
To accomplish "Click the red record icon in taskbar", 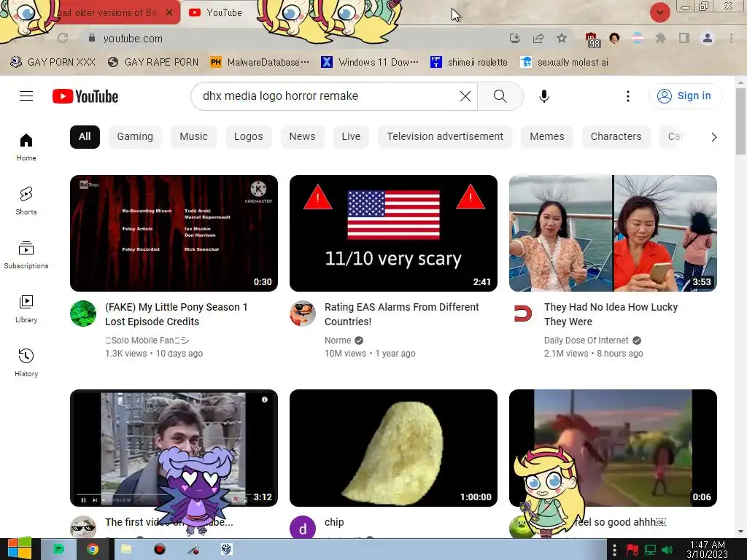I will 160,550.
